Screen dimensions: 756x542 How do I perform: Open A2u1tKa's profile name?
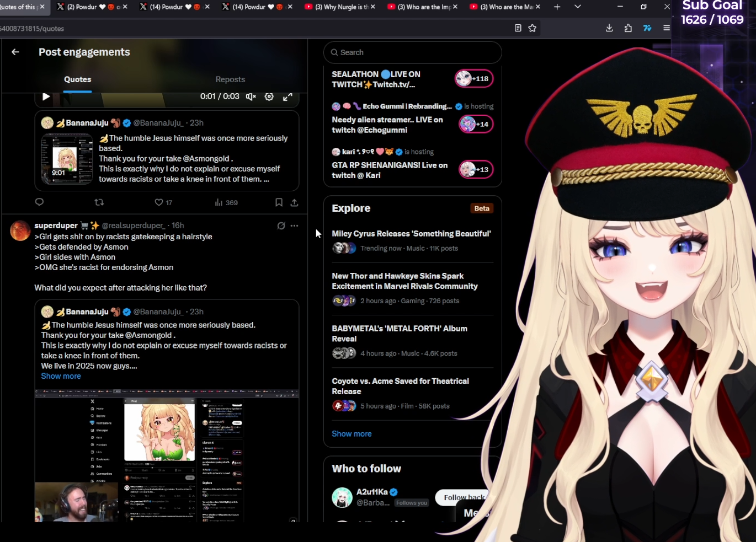coord(372,492)
